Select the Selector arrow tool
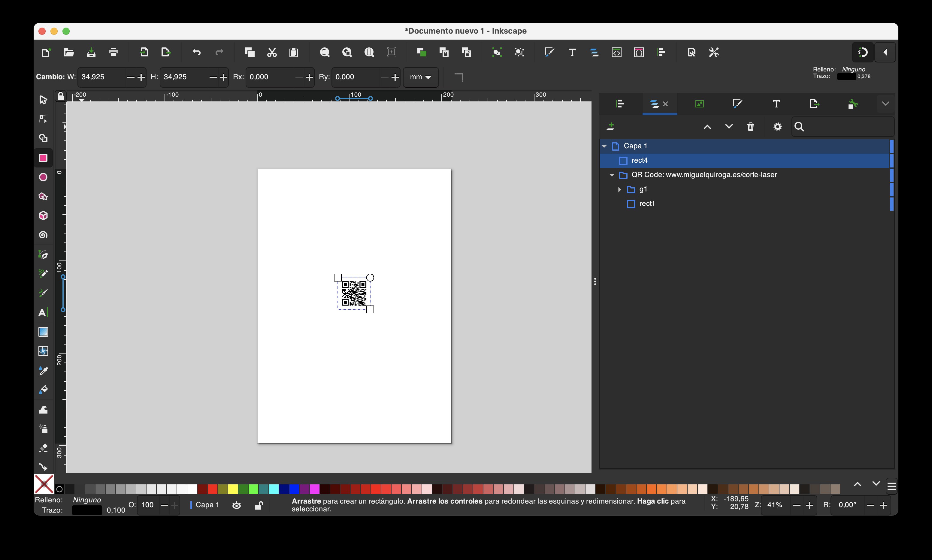 click(x=43, y=100)
